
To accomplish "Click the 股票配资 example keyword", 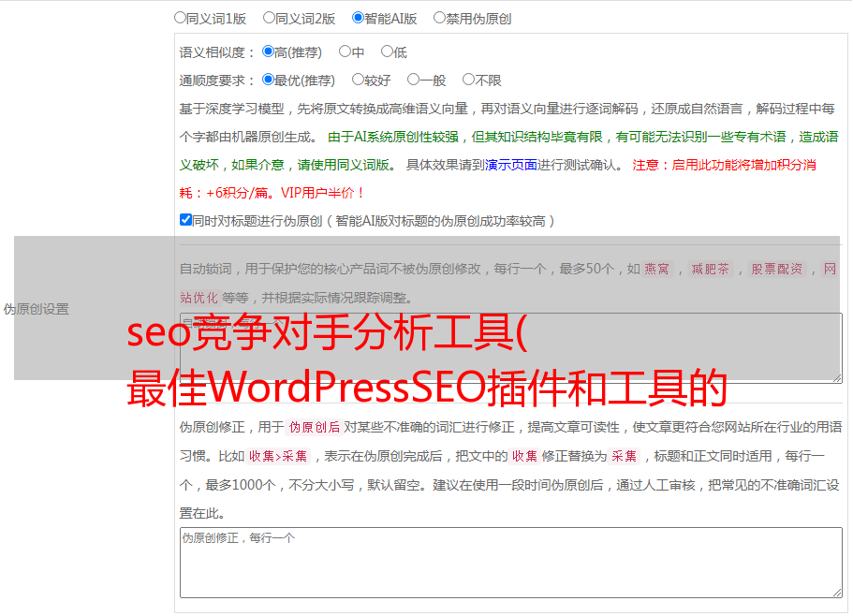I will click(777, 269).
